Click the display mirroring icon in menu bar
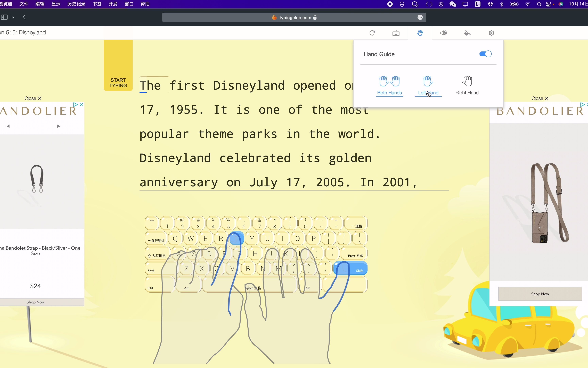The width and height of the screenshot is (588, 368). [x=465, y=4]
